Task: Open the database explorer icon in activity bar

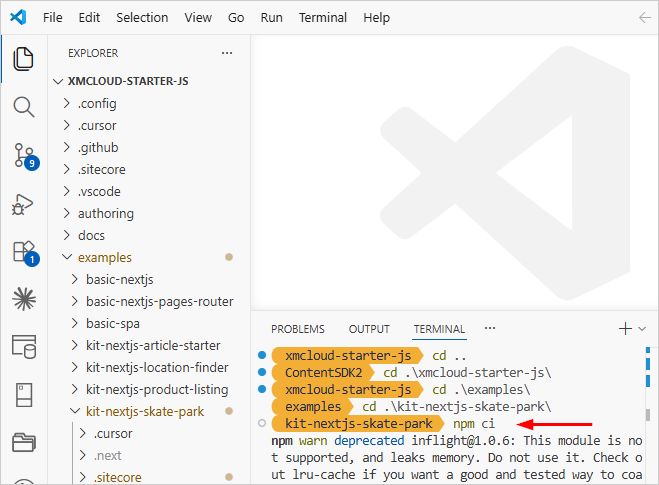Action: tap(24, 347)
